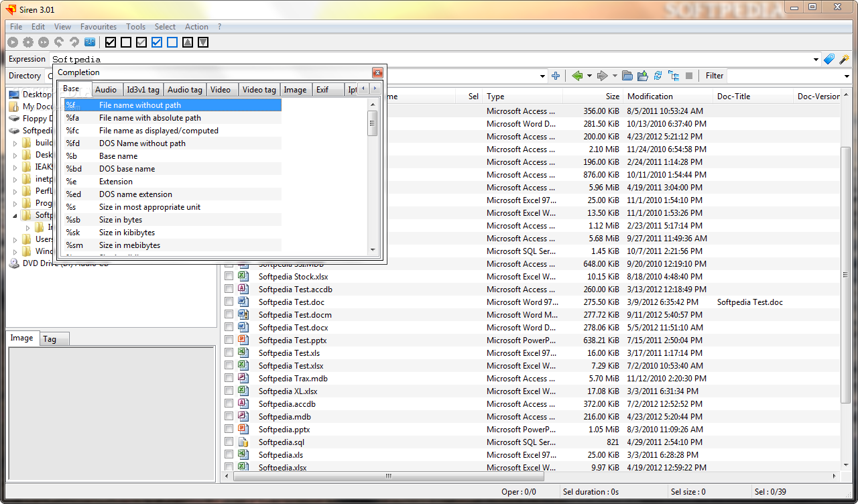Click the parent folder up-arrow icon

pyautogui.click(x=643, y=76)
